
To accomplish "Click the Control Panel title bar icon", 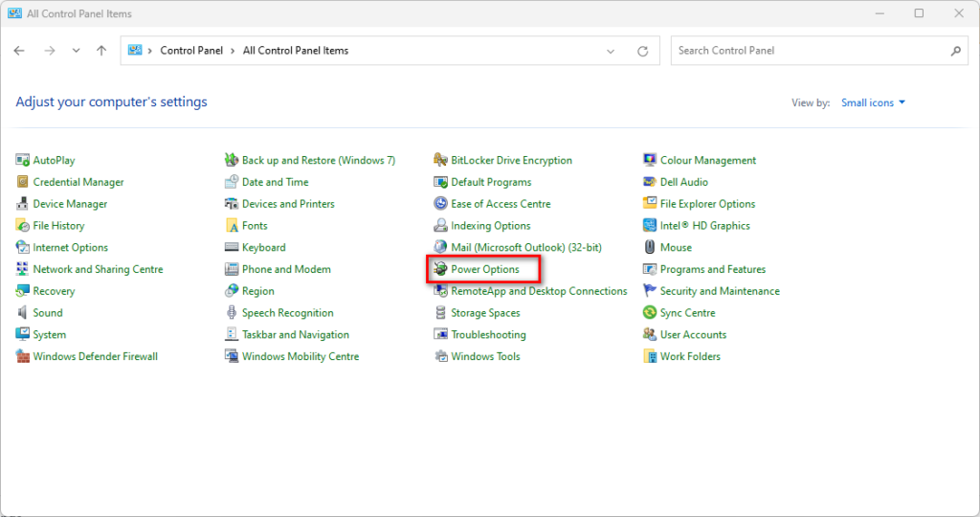I will pyautogui.click(x=14, y=13).
